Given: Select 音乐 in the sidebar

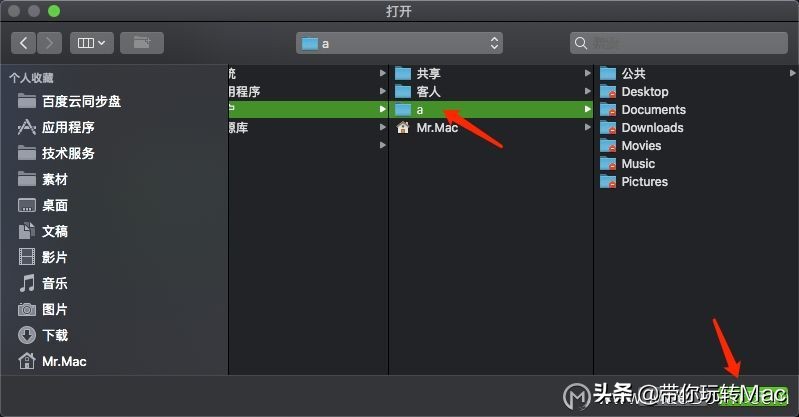Looking at the screenshot, I should pos(55,283).
